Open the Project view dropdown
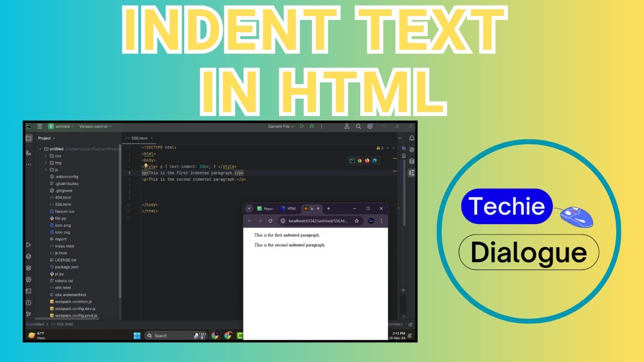The height and width of the screenshot is (362, 644). pyautogui.click(x=47, y=138)
